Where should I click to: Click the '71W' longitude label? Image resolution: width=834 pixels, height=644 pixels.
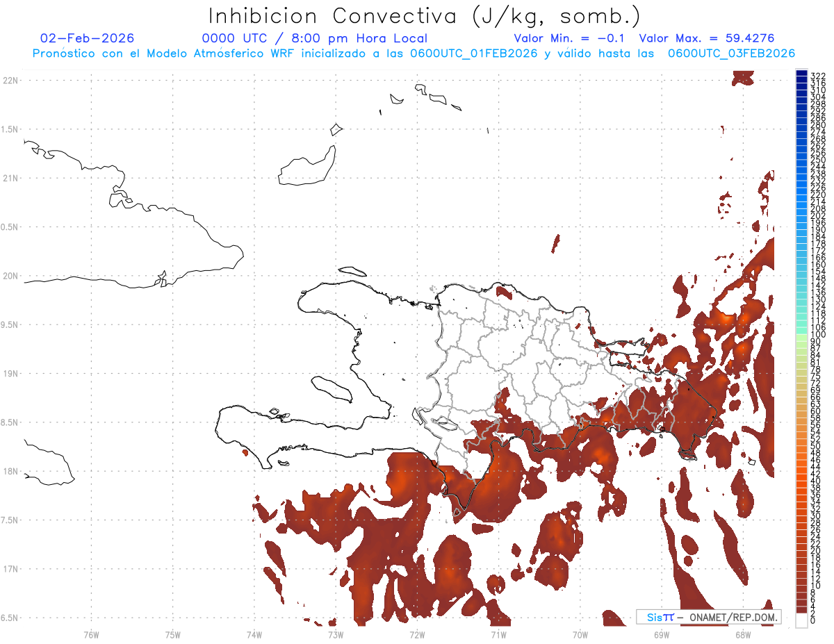(498, 634)
